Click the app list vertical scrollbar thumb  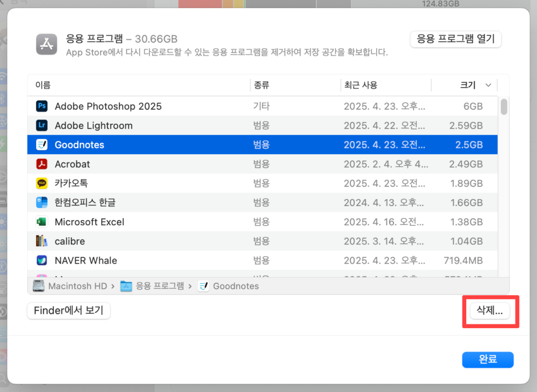pyautogui.click(x=504, y=106)
